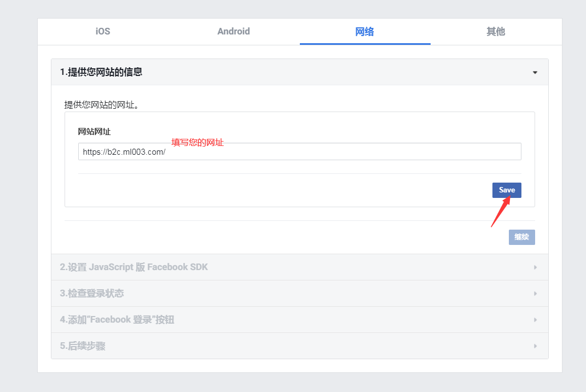This screenshot has height=392, width=586.
Task: Expand step 3.检查登录状态 arrow
Action: pos(535,294)
